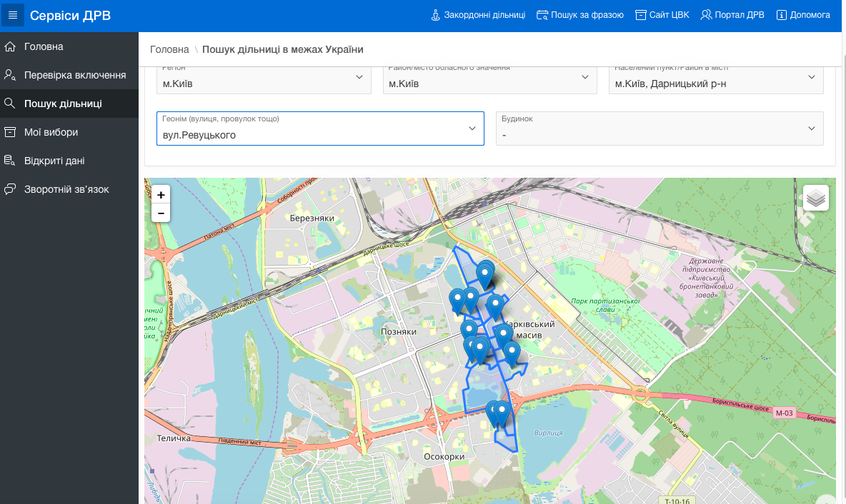Open the Будинок dropdown list
Viewport: 846px width, 504px height.
811,128
